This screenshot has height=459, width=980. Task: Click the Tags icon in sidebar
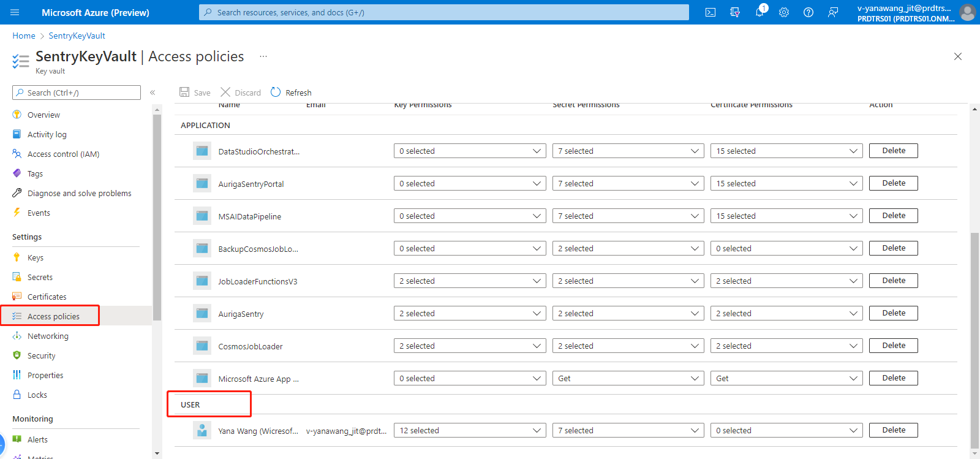(17, 173)
